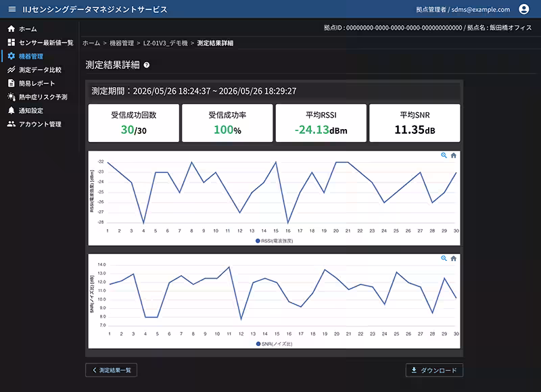Open 熱中症リスク予測 menu item
The width and height of the screenshot is (541, 392).
click(43, 97)
